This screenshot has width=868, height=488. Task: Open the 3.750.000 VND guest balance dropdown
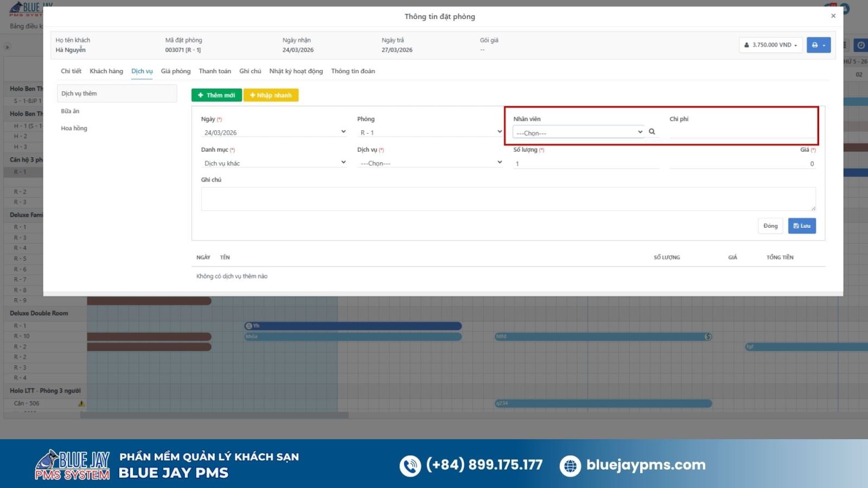(x=770, y=45)
